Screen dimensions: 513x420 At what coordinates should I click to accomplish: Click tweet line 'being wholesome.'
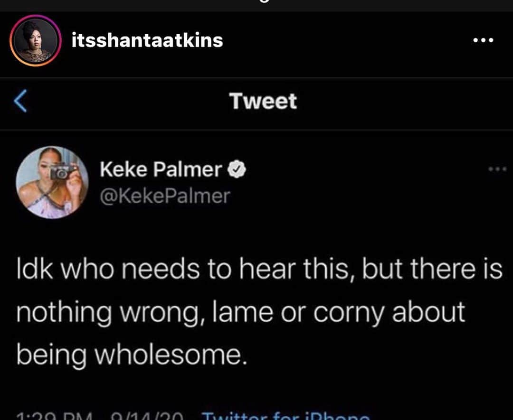point(132,355)
